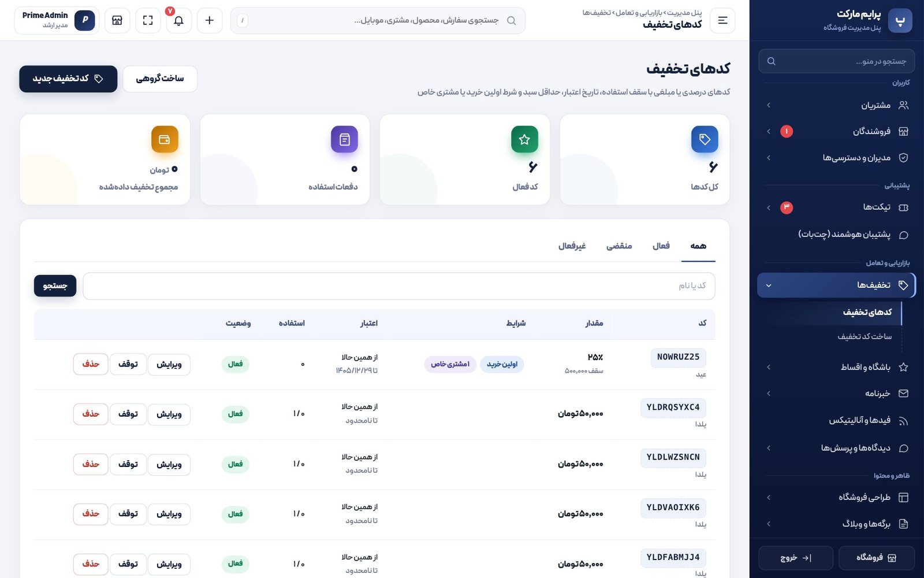924x578 pixels.
Task: Expand the طراحی فروشگاه chevron
Action: 769,497
